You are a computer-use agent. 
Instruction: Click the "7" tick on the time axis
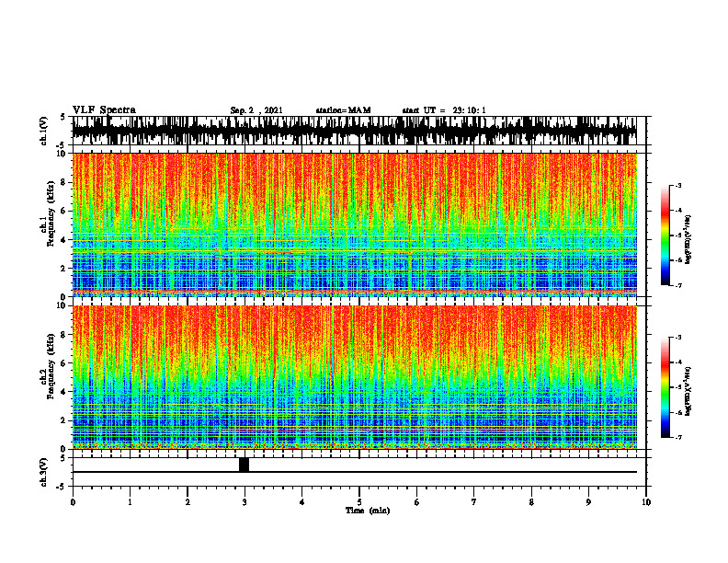[x=474, y=502]
